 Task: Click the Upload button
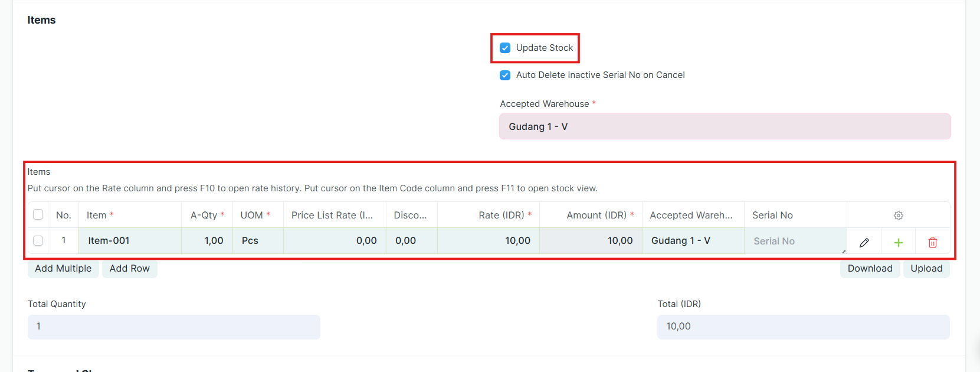(x=926, y=268)
